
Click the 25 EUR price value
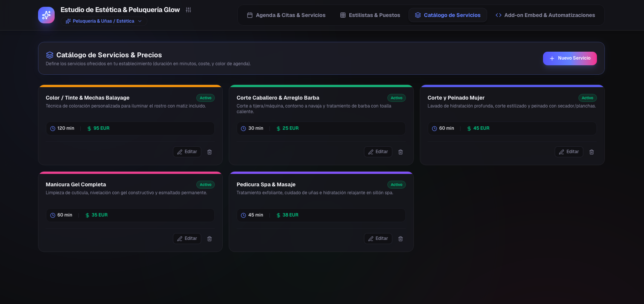point(291,128)
